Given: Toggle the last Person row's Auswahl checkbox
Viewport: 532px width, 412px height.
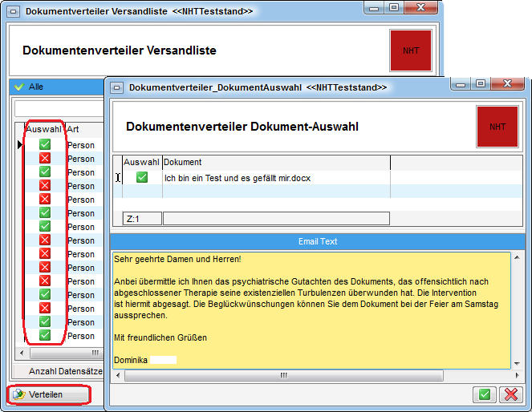Looking at the screenshot, I should pyautogui.click(x=45, y=336).
